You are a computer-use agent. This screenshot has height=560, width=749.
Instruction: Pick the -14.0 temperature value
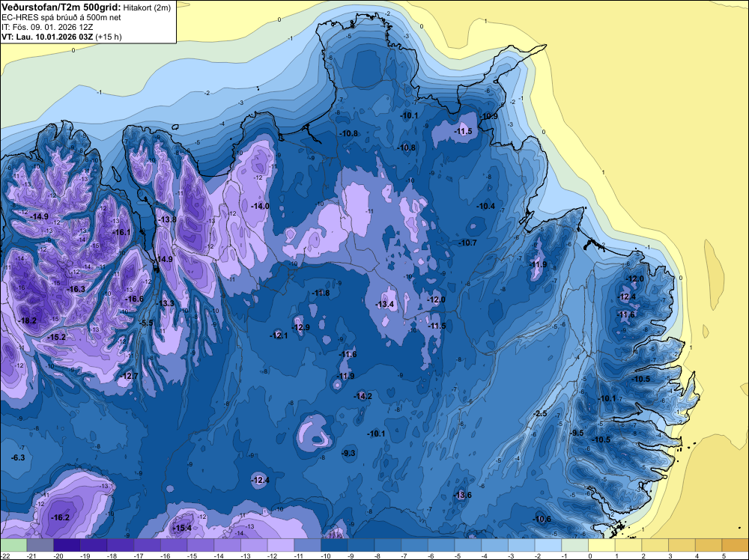pyautogui.click(x=260, y=206)
